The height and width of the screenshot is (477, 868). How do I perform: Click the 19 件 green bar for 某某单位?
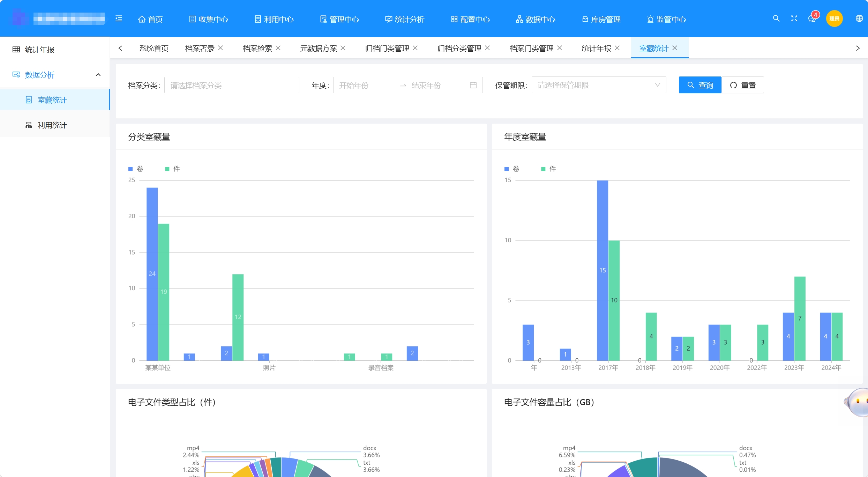point(164,292)
